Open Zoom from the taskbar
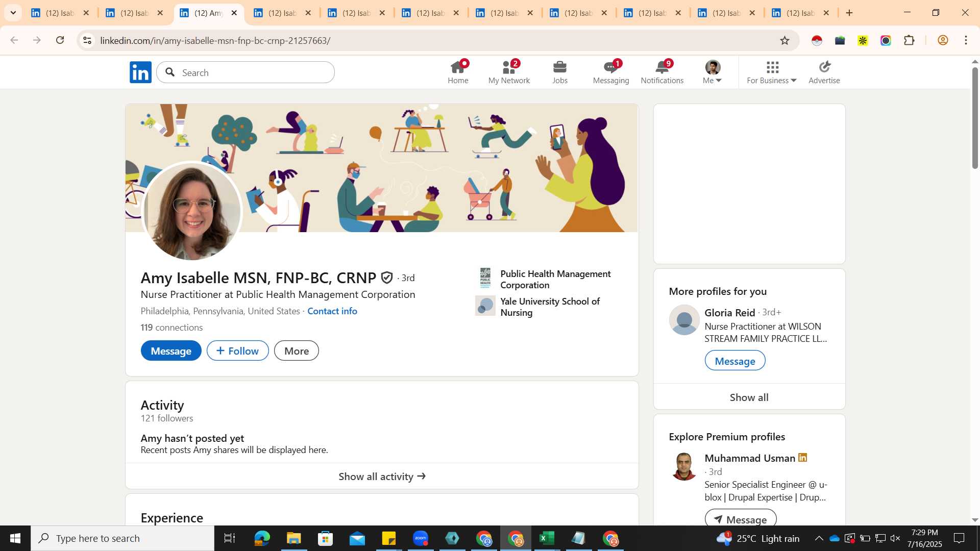The image size is (980, 551). (421, 538)
